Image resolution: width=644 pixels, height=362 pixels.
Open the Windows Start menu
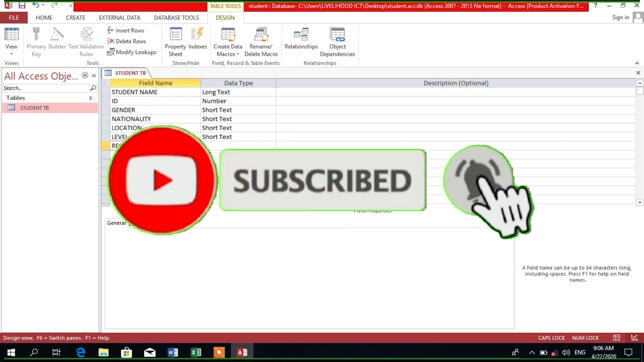(x=11, y=352)
